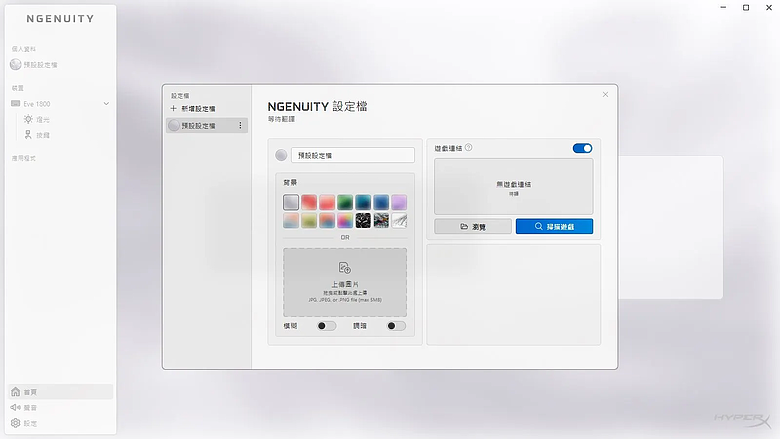The width and height of the screenshot is (780, 439).
Task: Click the Browse button with folder icon
Action: pos(473,227)
